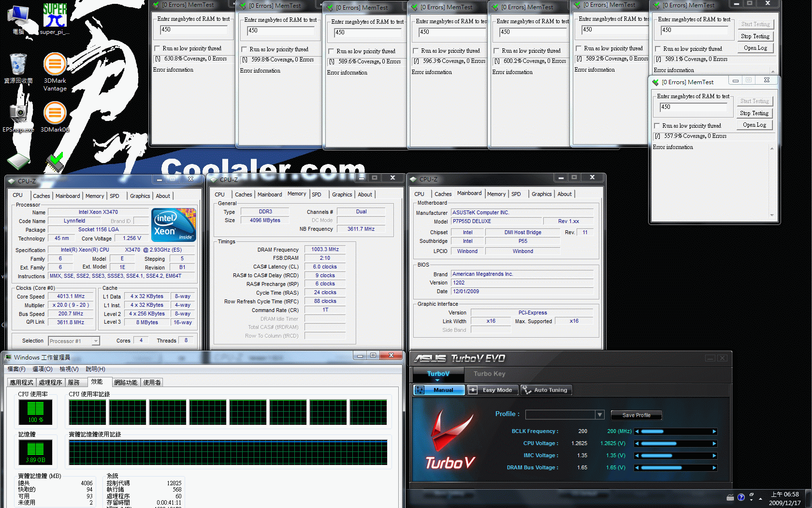Open About tab in CPU-Z CPU window
The width and height of the screenshot is (812, 508).
pos(163,196)
